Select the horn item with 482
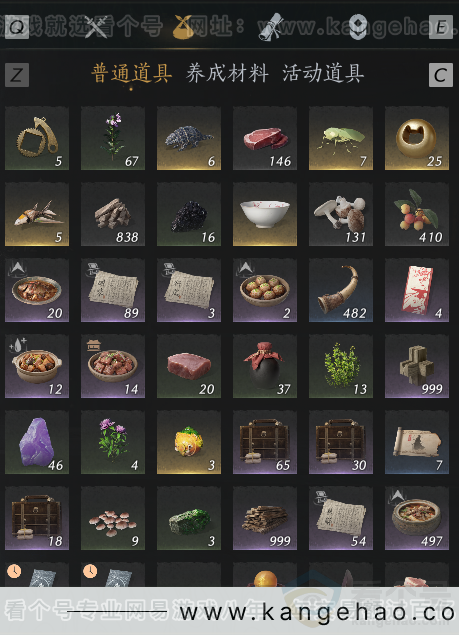The height and width of the screenshot is (636, 459). click(x=341, y=290)
